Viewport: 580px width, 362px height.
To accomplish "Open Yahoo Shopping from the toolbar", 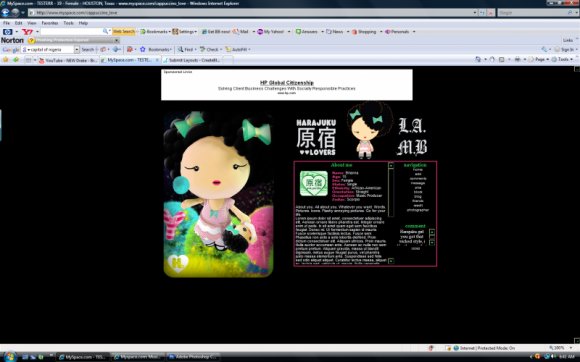I will coord(364,32).
